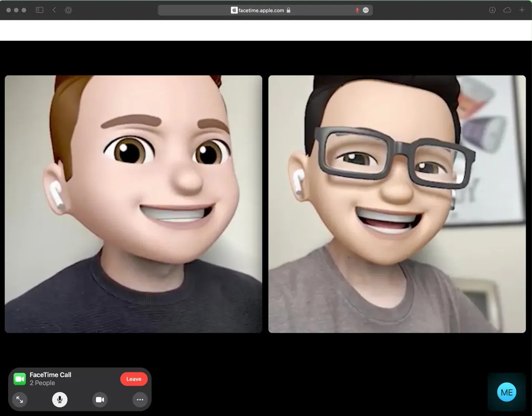532x416 pixels.
Task: Open a new tab with the plus button
Action: 522,10
